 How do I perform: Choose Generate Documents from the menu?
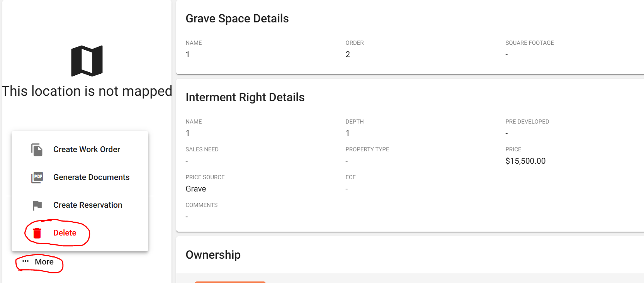(x=80, y=177)
